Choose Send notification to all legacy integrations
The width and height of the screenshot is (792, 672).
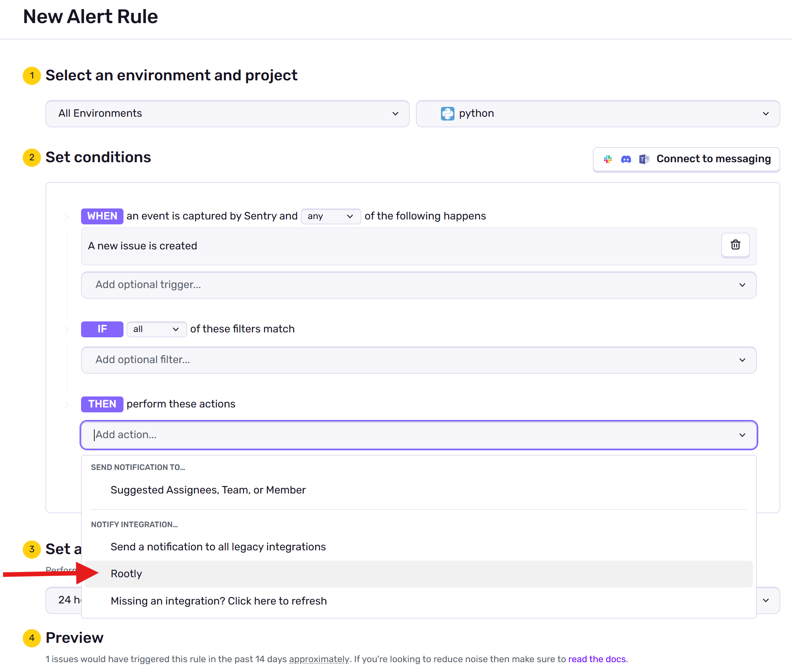[x=218, y=547]
